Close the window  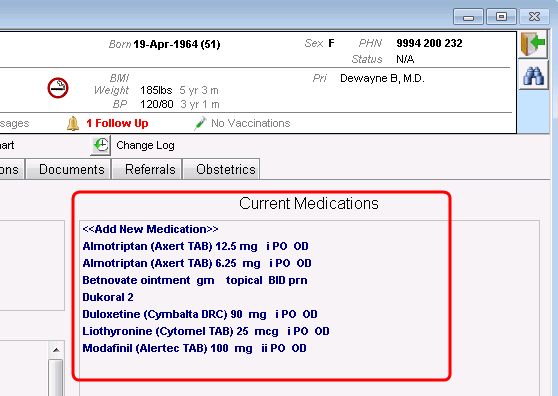534,17
